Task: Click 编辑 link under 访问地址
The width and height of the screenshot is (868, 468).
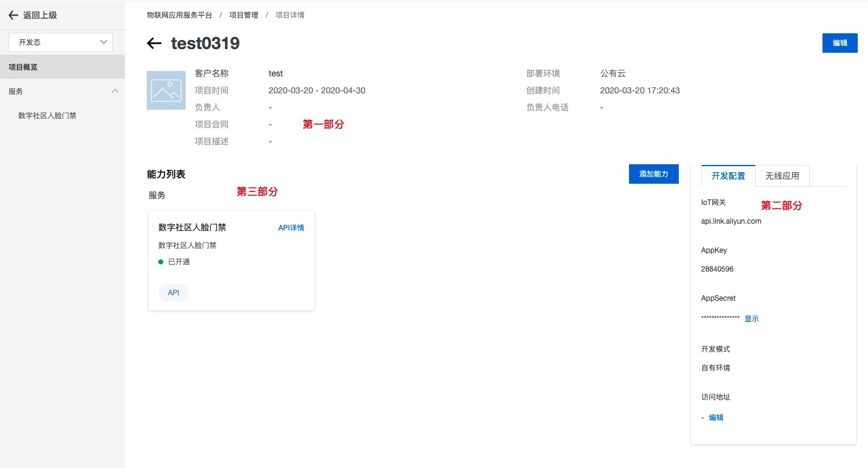Action: 716,418
